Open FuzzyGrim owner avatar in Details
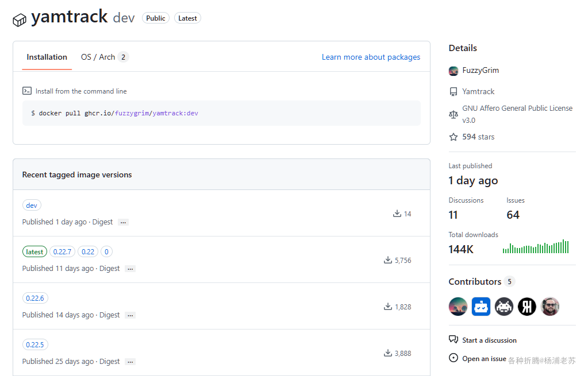The height and width of the screenshot is (376, 588). [x=454, y=71]
